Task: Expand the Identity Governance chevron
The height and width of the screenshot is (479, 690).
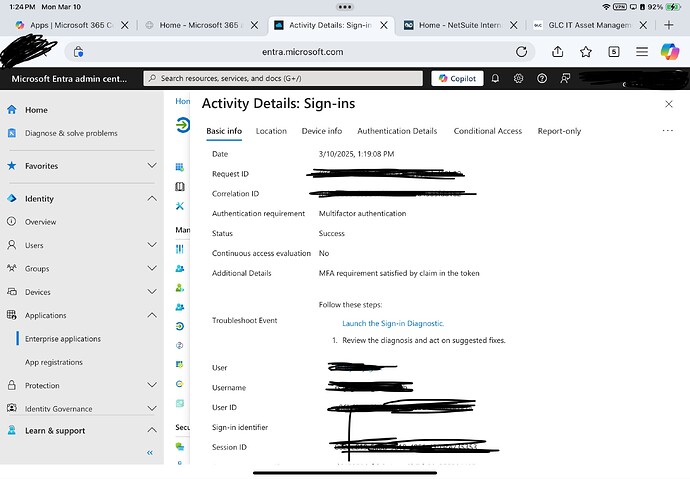Action: pyautogui.click(x=152, y=408)
